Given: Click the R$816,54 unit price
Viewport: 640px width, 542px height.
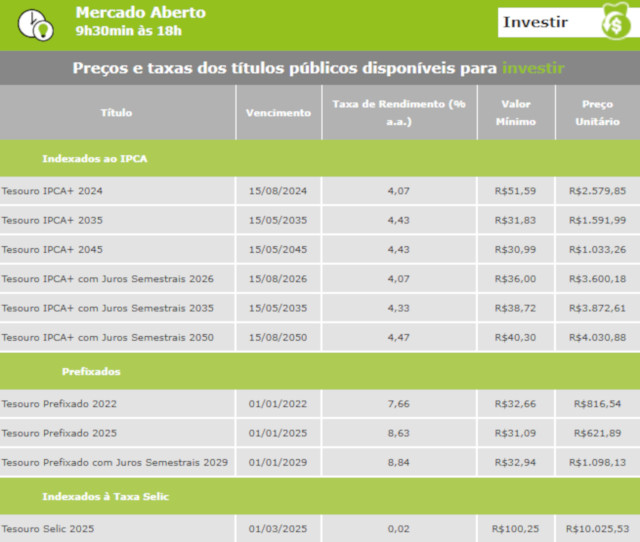Looking at the screenshot, I should click(597, 404).
